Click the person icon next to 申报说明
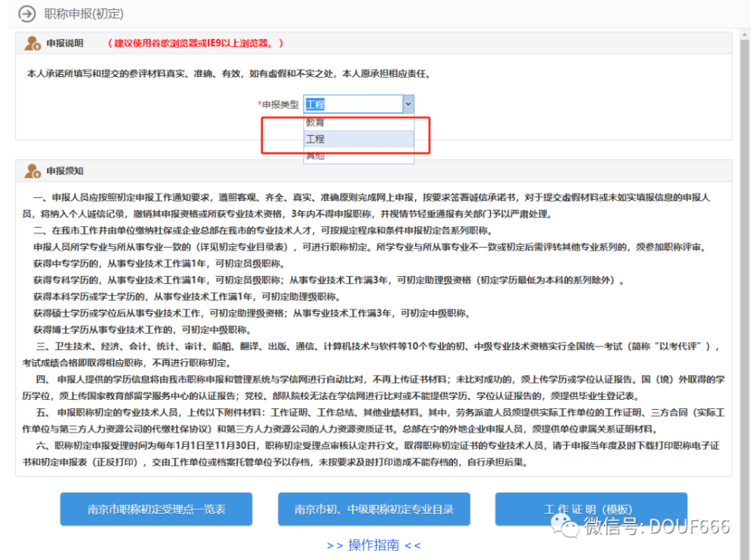The width and height of the screenshot is (755, 560). pyautogui.click(x=32, y=43)
